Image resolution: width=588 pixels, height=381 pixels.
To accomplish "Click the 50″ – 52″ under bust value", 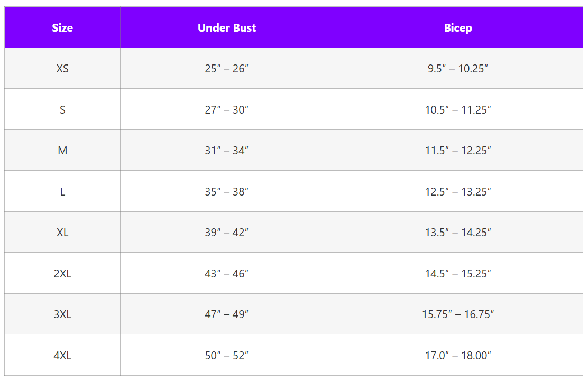I will coord(226,356).
